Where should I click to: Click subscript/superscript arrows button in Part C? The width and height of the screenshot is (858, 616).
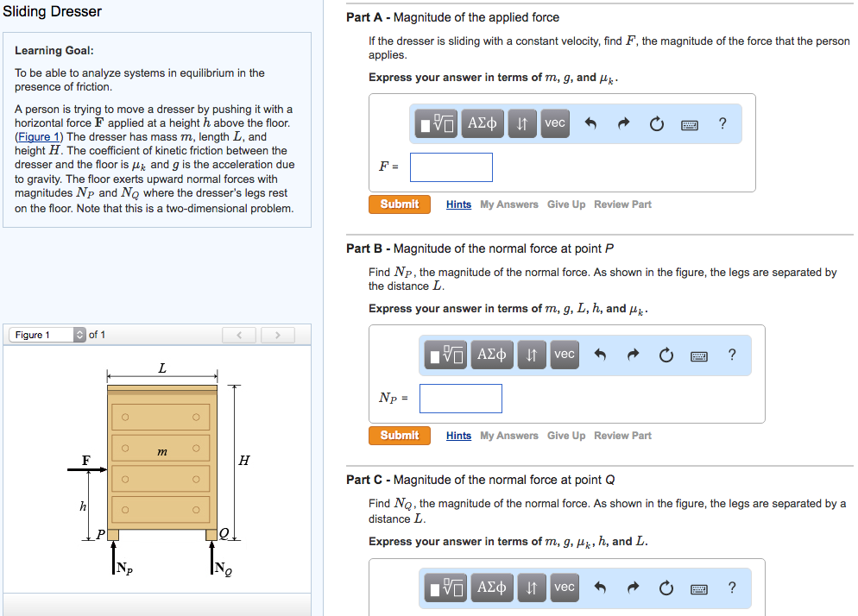point(532,588)
